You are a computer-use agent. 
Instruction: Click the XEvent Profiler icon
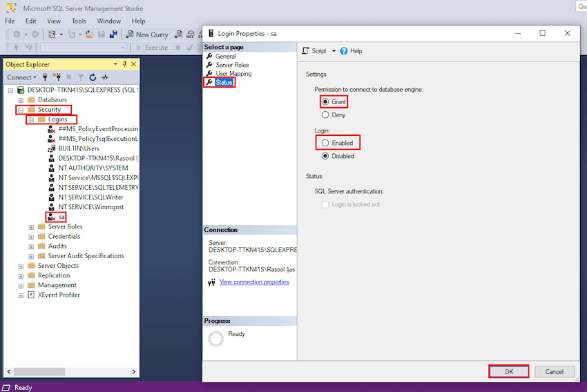point(32,295)
